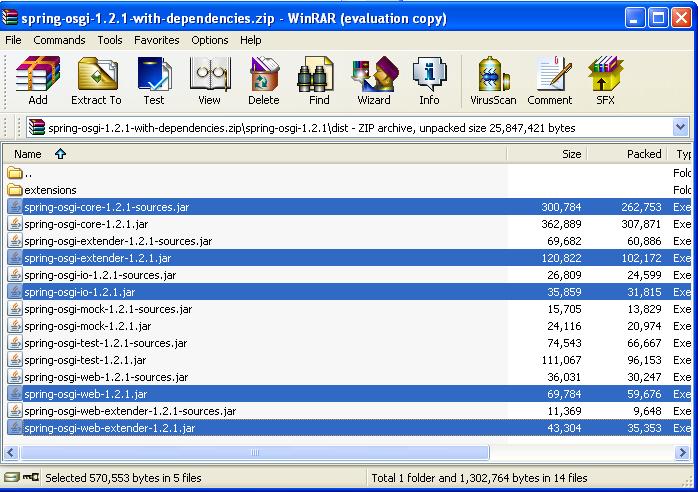
Task: Click size value 362,889
Action: 561,224
